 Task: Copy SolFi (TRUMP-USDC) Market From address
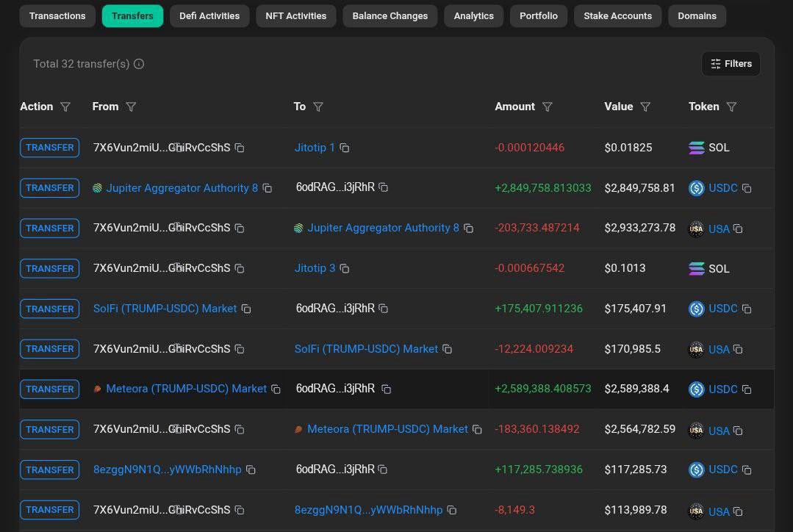click(246, 309)
